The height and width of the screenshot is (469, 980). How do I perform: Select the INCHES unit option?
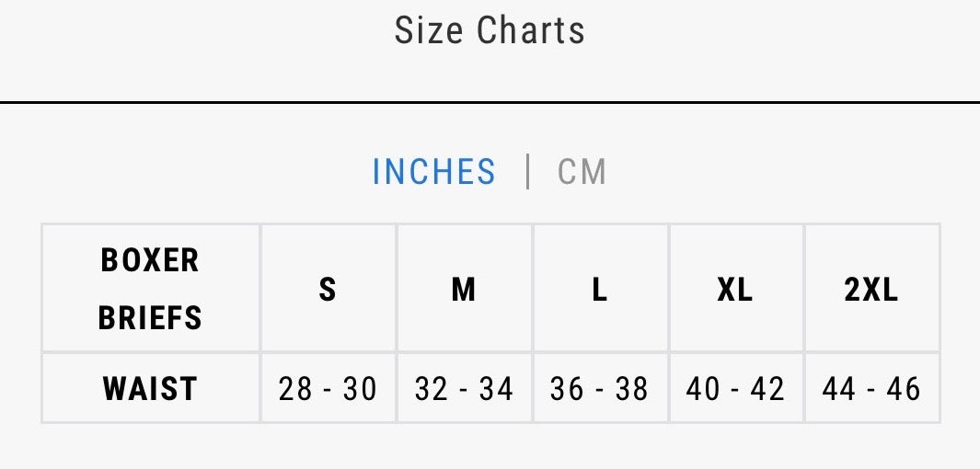click(433, 172)
